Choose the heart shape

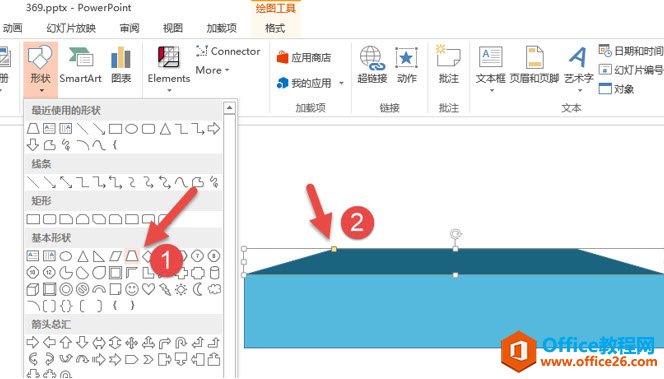pos(148,290)
